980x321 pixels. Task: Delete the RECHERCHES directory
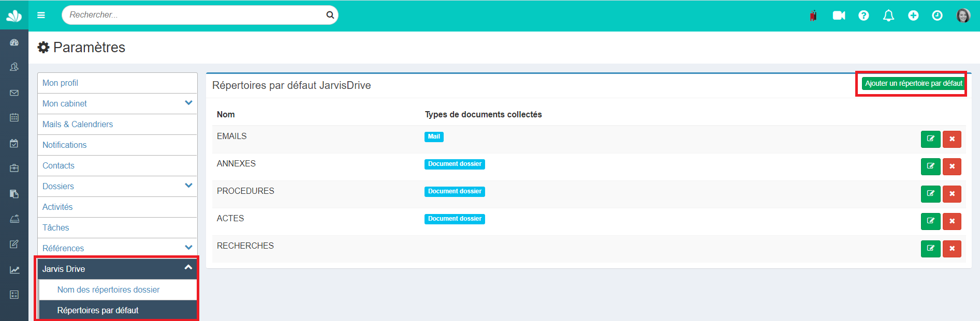pos(952,249)
